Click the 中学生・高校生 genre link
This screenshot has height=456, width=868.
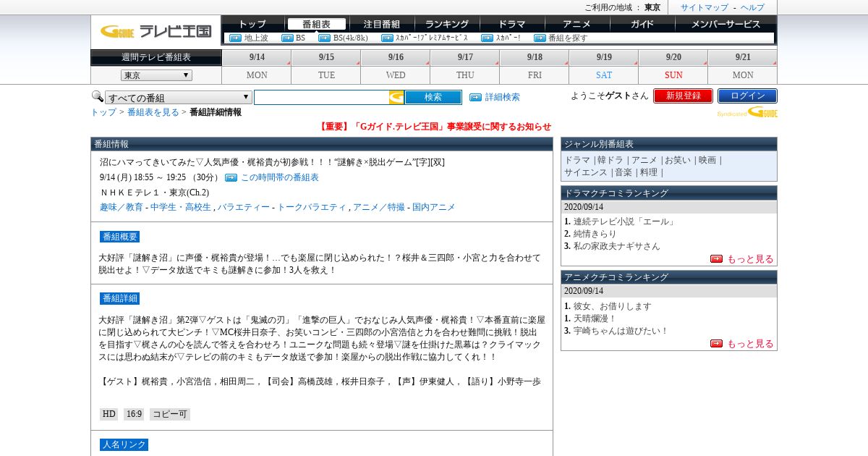point(181,207)
